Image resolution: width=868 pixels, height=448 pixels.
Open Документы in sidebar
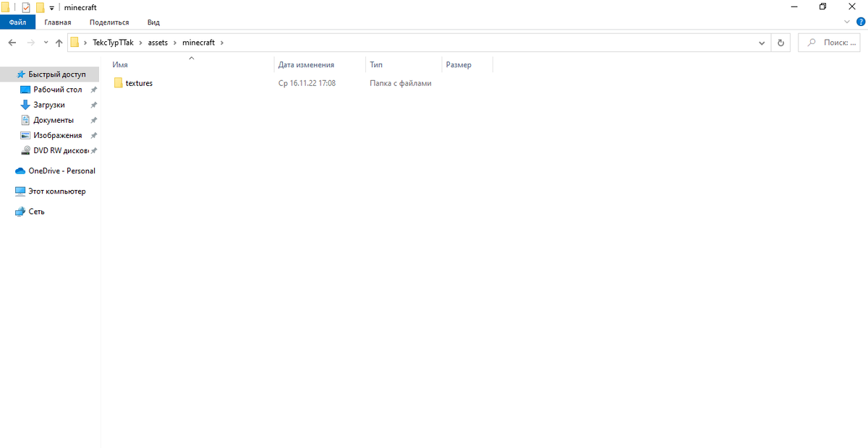point(54,120)
